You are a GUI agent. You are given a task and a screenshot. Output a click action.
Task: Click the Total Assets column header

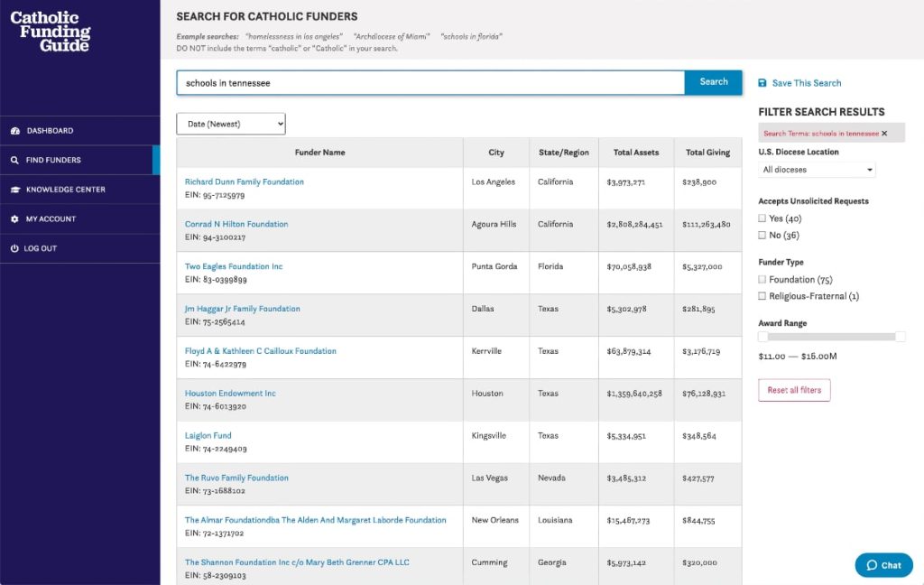point(636,153)
